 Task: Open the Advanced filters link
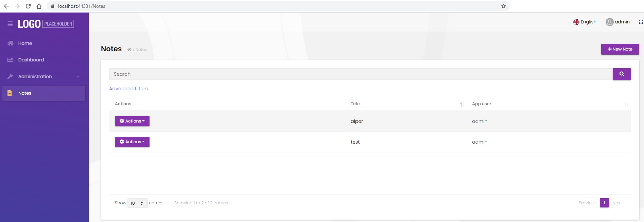point(128,89)
